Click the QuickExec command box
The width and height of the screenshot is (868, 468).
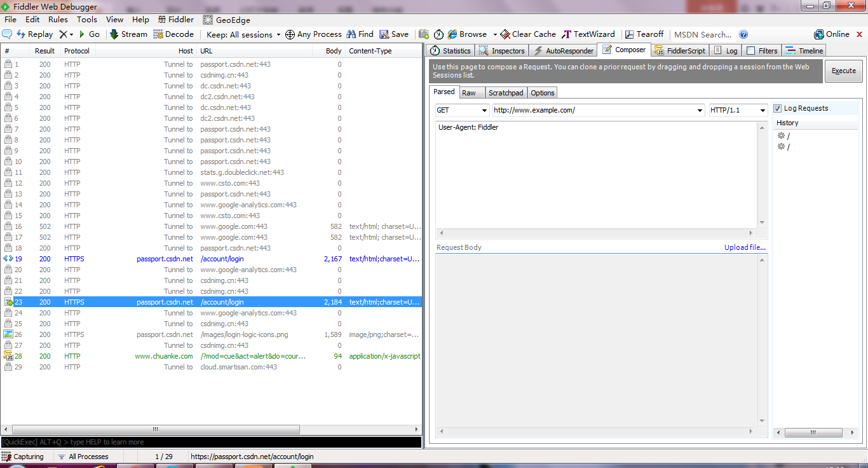pos(210,442)
